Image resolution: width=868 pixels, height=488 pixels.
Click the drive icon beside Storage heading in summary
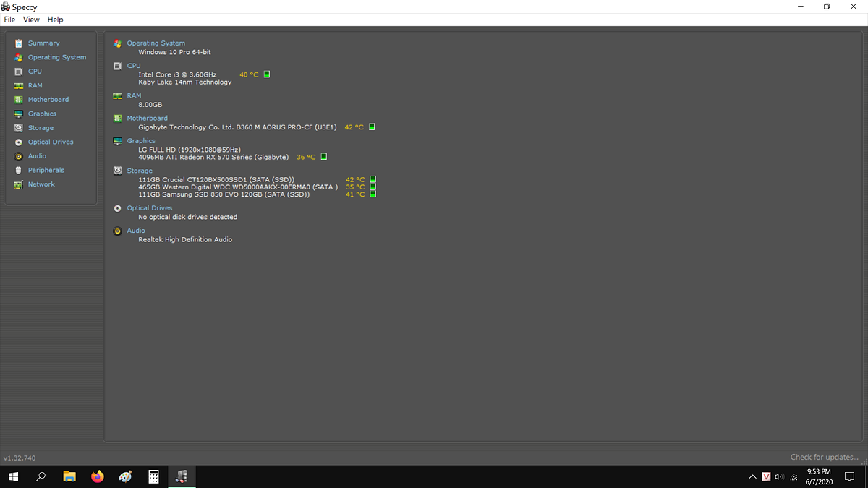click(117, 171)
